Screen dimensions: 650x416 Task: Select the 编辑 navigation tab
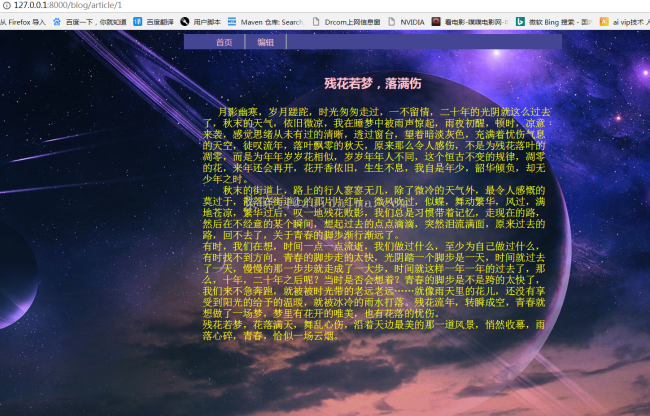pyautogui.click(x=265, y=42)
